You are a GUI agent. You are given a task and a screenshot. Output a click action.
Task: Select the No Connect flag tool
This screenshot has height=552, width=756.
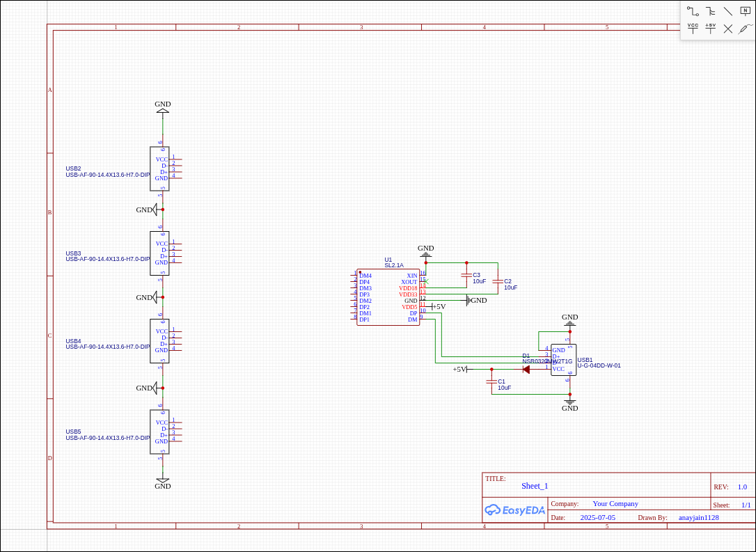pyautogui.click(x=727, y=29)
